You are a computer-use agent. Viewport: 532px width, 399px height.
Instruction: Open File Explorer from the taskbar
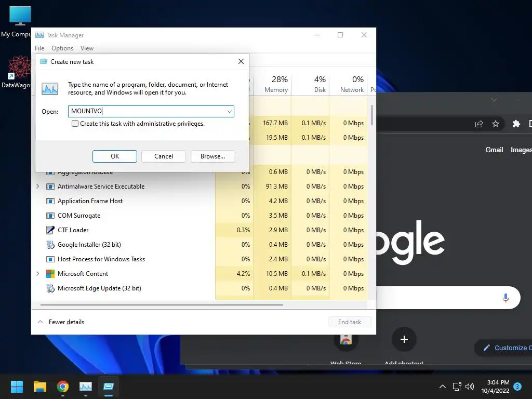click(x=39, y=387)
